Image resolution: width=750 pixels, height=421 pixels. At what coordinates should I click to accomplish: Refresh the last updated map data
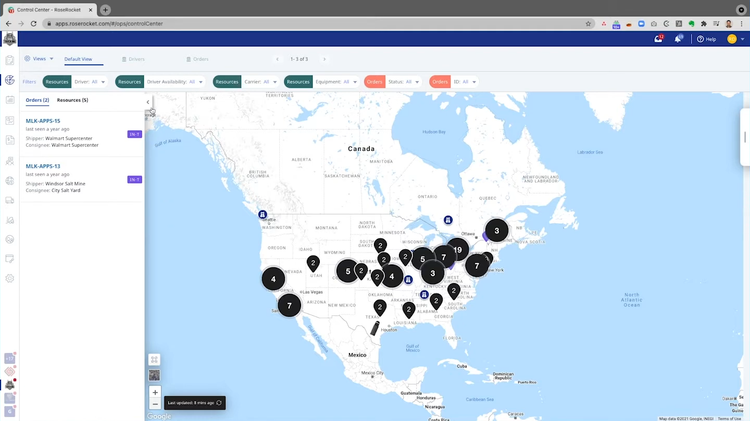tap(219, 402)
